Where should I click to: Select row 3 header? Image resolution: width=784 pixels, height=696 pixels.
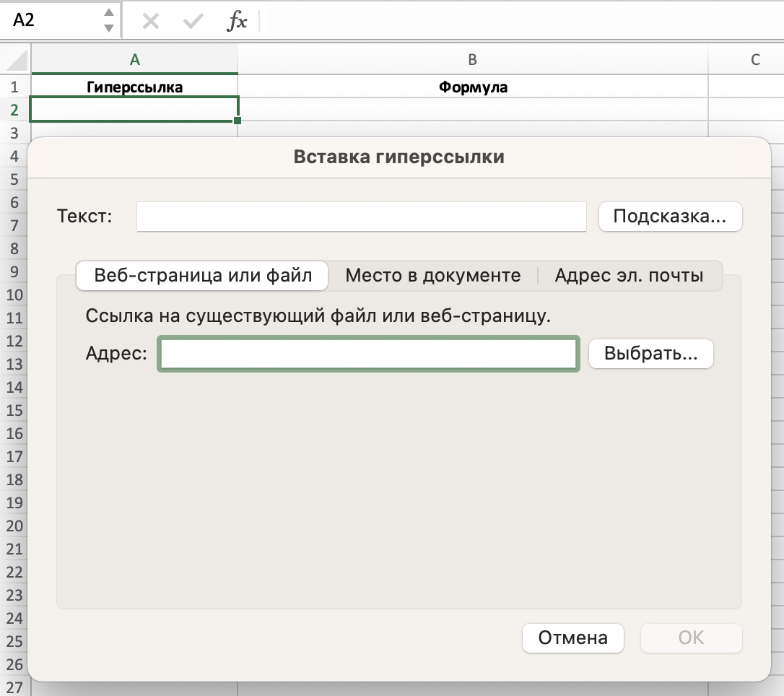click(x=14, y=133)
